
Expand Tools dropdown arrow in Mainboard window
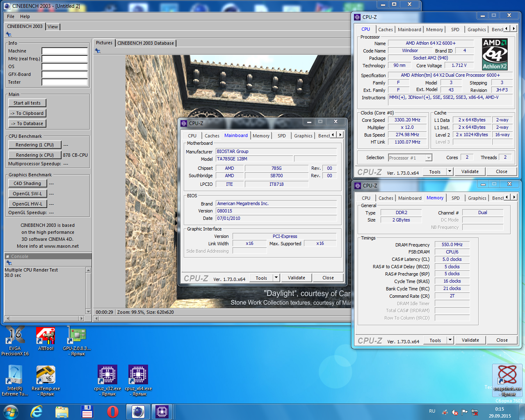276,278
